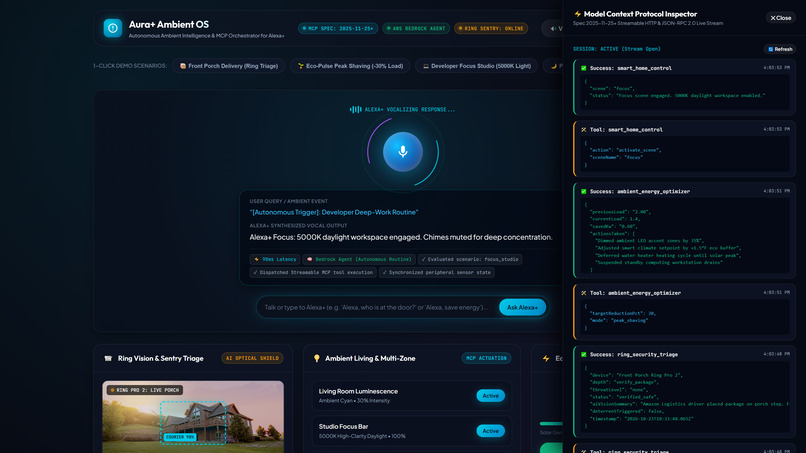Screen dimensions: 806x453
Task: Click the 98ms Latency tag
Action: pos(275,259)
